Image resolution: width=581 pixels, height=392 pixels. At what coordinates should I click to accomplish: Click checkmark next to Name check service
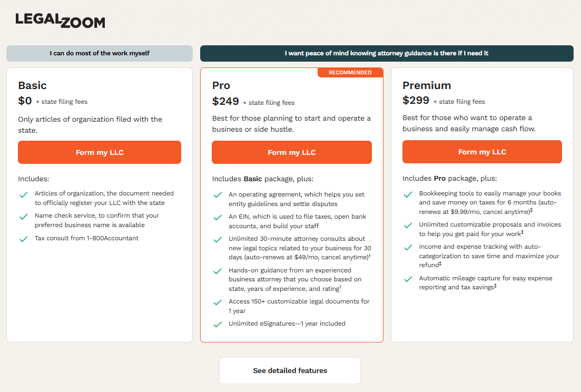[x=23, y=217]
